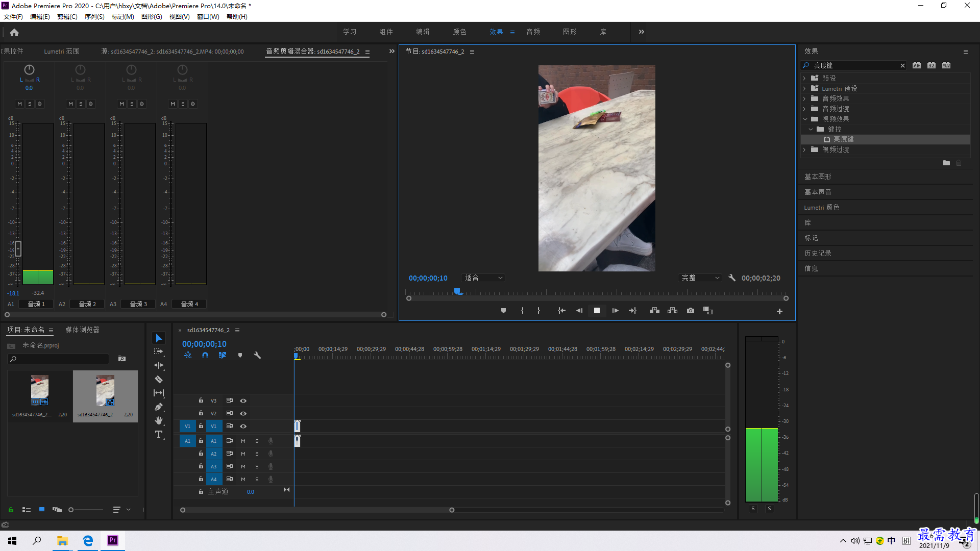The height and width of the screenshot is (551, 980).
Task: Go to Out point
Action: (x=632, y=311)
